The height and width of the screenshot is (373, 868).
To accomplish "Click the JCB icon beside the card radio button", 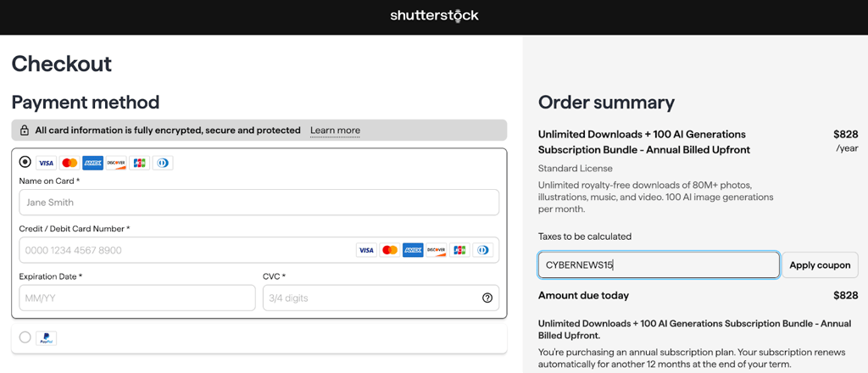I will 140,163.
